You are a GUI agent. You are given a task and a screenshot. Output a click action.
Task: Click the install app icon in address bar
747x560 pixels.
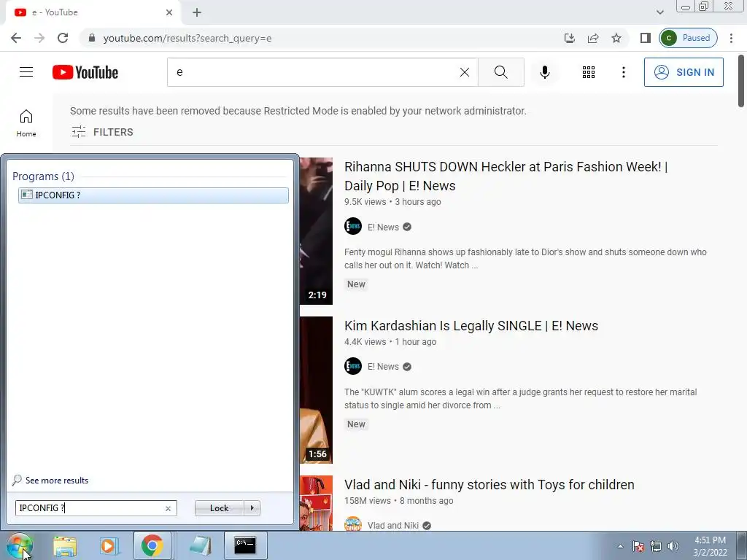pos(569,38)
